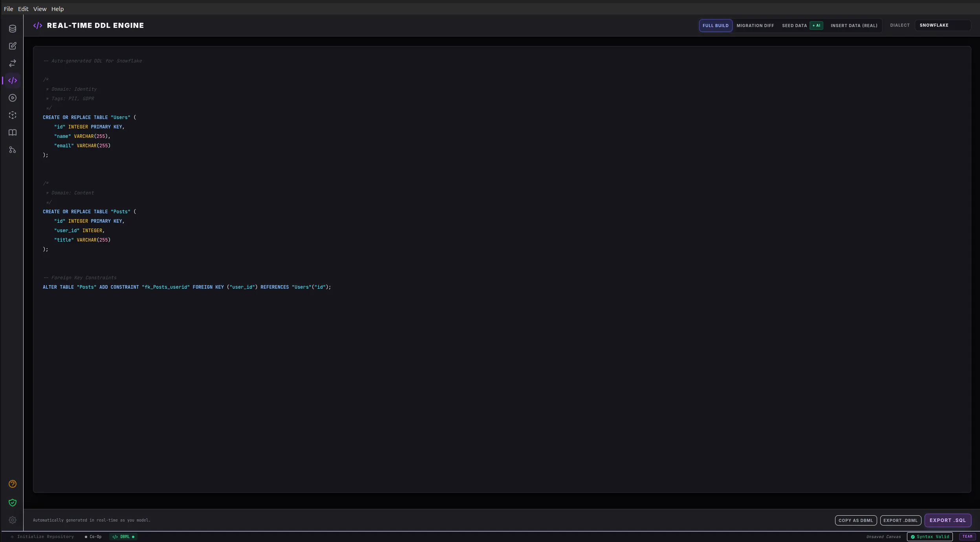Open the dashed-square scan icon in sidebar

tap(13, 115)
